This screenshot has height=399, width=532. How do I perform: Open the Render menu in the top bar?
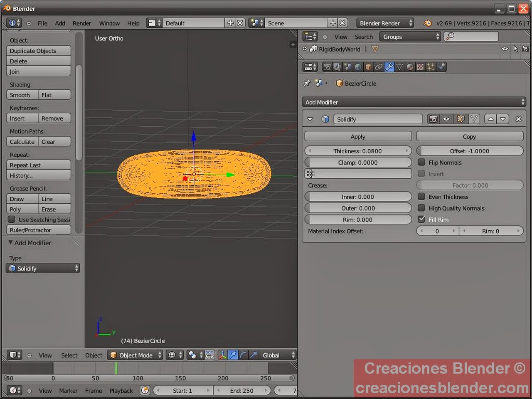pos(82,23)
